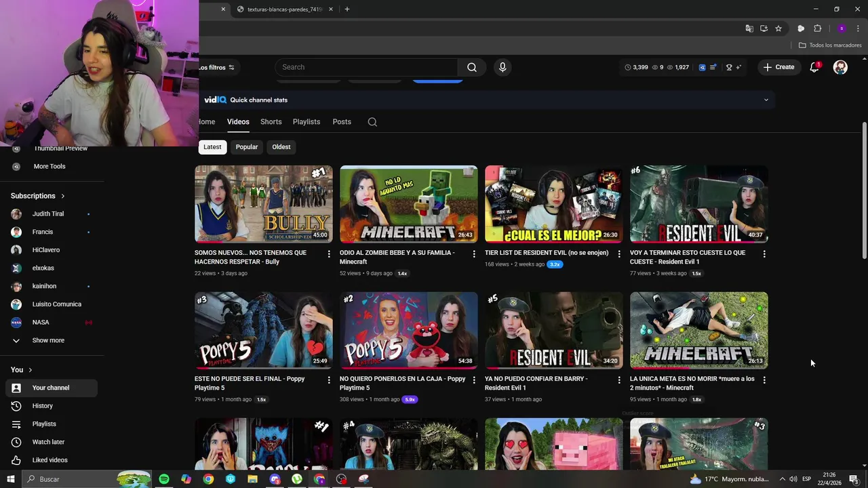
Task: Close the texturas-blancas-paredes browser tab
Action: 331,9
